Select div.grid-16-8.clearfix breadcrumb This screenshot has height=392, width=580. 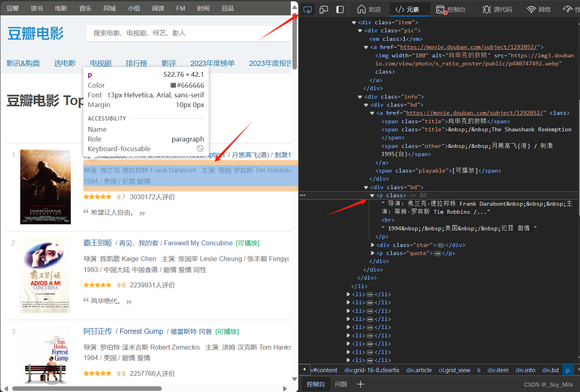click(x=372, y=370)
